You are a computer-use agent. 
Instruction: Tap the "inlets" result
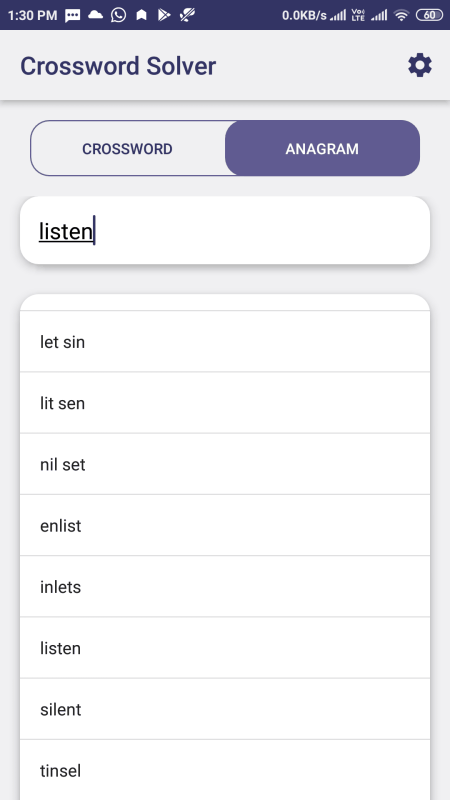pyautogui.click(x=225, y=587)
